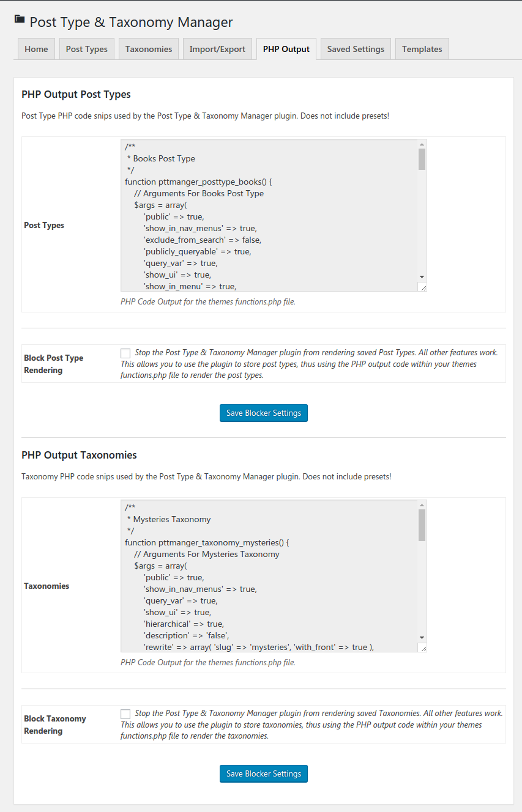Select the Saved Settings tab
Screen dimensions: 522x812
pos(356,49)
